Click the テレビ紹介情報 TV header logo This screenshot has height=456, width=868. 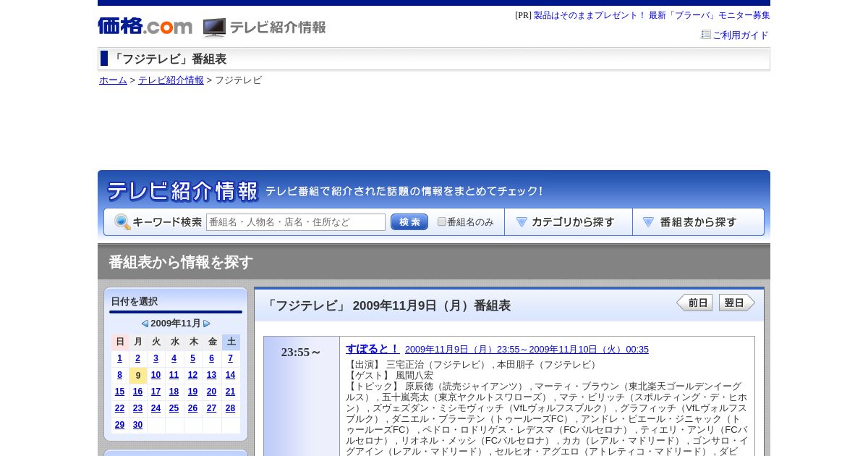[x=265, y=28]
